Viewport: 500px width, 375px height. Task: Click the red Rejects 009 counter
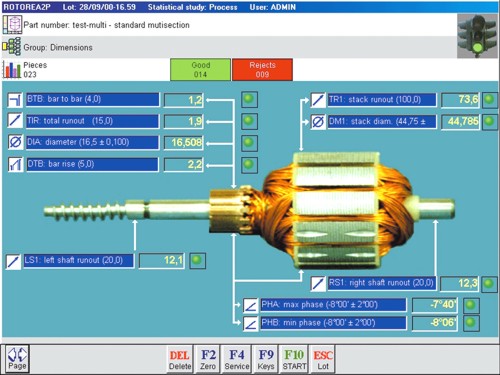click(262, 70)
